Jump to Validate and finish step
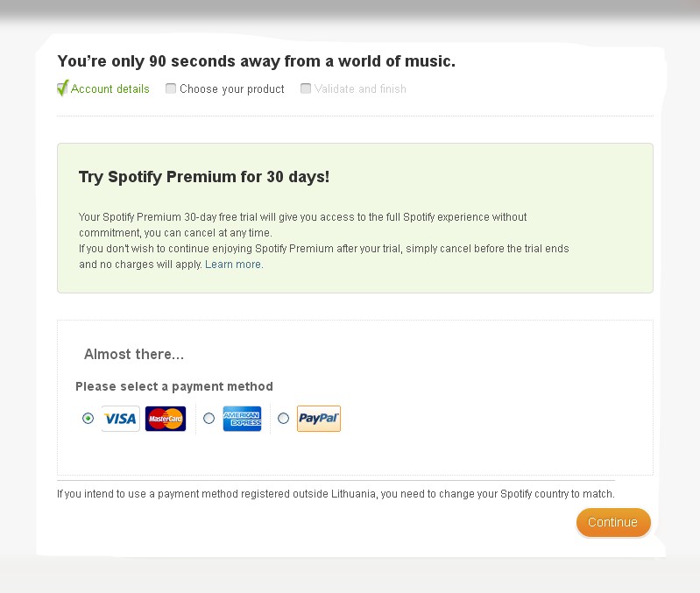Image resolution: width=700 pixels, height=593 pixels. tap(360, 89)
